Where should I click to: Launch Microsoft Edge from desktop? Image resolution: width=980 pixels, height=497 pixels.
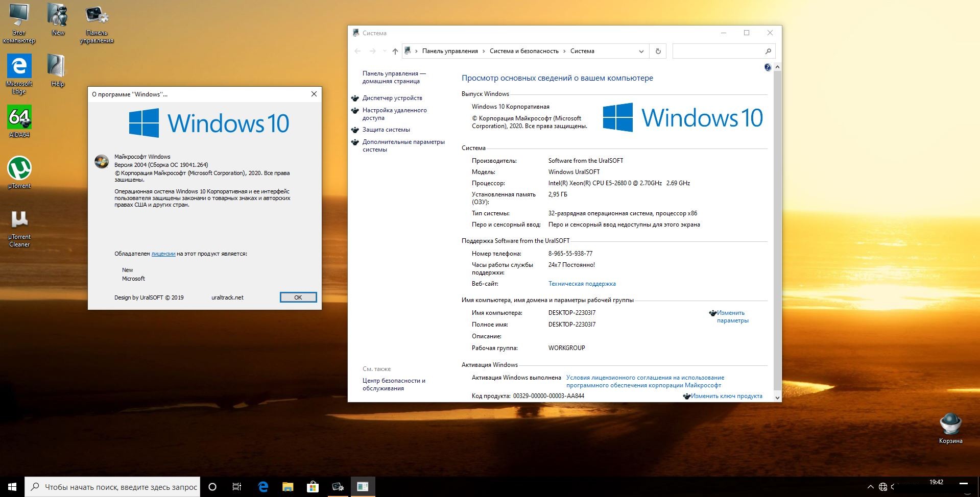pyautogui.click(x=19, y=74)
